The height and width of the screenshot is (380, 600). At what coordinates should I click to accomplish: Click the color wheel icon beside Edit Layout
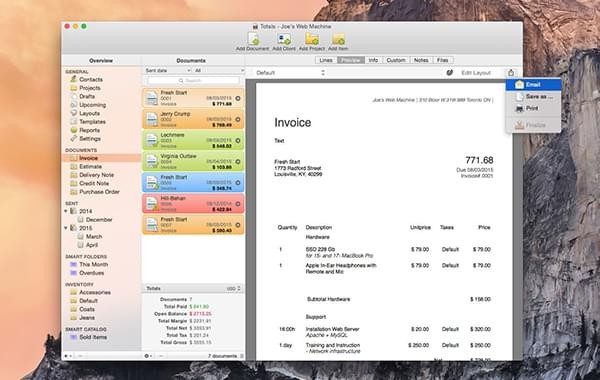click(450, 72)
